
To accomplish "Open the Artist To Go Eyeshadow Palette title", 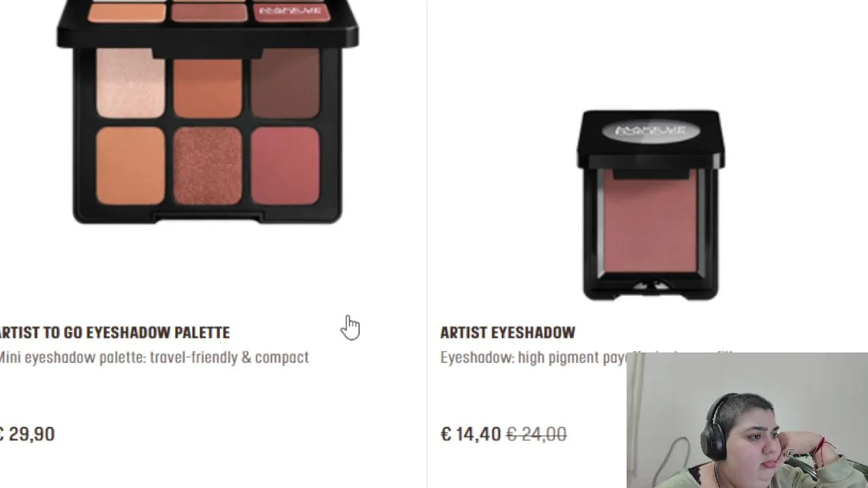I will click(x=114, y=333).
